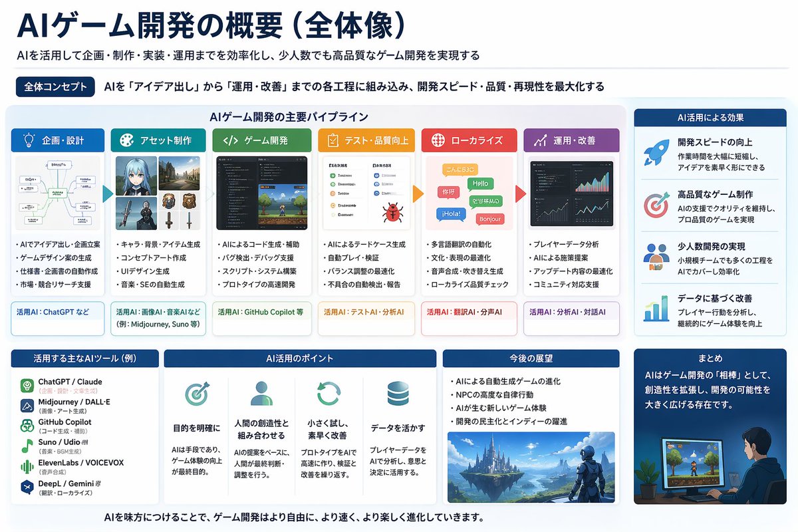Open the 活用AI：GitHub Copilot 等 link
Viewport: 798px width, 532px height.
tap(261, 313)
